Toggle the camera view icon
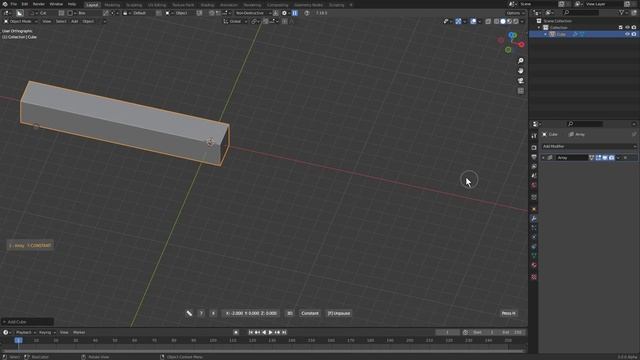Screen dimensions: 640x360 [521, 81]
